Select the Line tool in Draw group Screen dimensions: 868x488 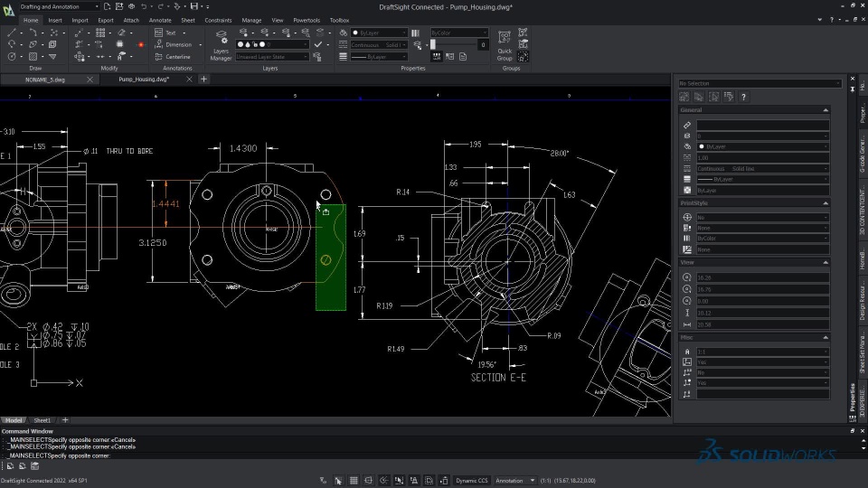(12, 33)
